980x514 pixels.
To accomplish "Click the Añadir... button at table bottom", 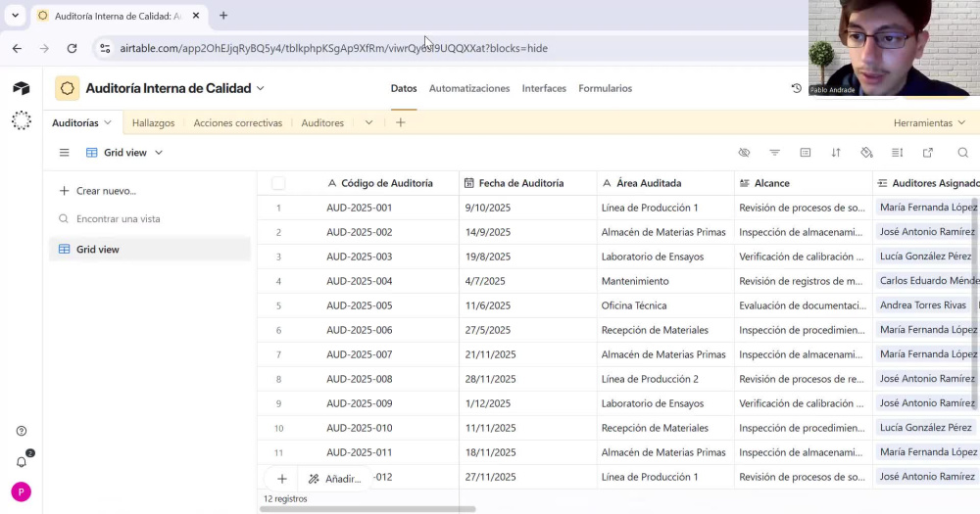I will point(334,479).
